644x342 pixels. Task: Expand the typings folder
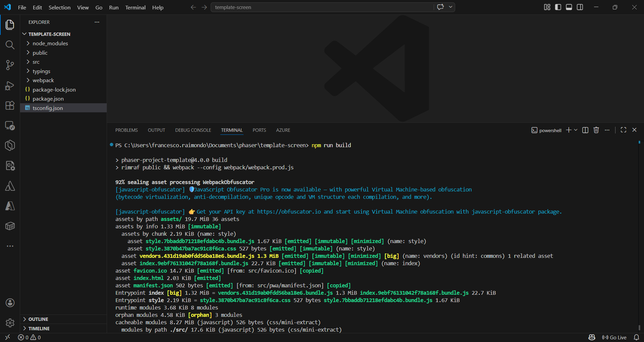coord(63,71)
